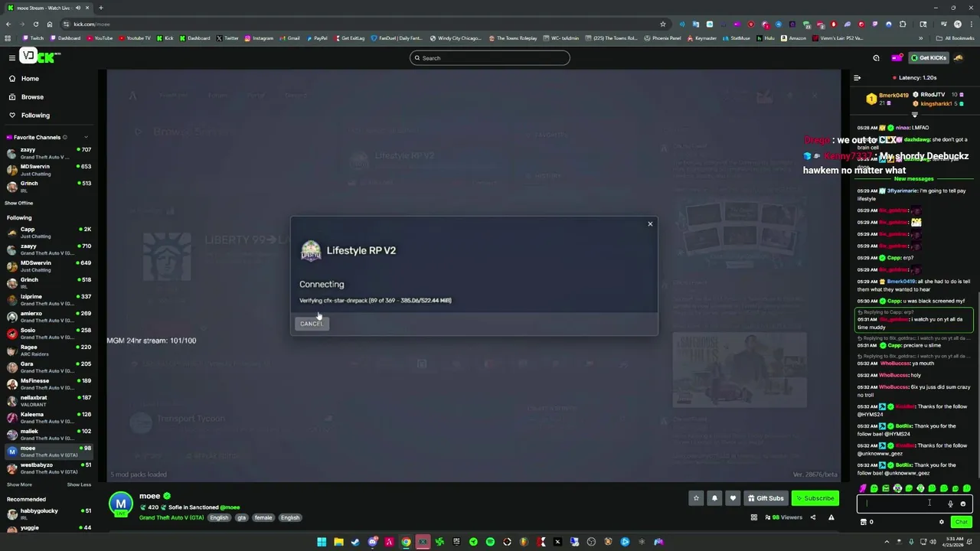Open All Bookmarks folder

[955, 38]
